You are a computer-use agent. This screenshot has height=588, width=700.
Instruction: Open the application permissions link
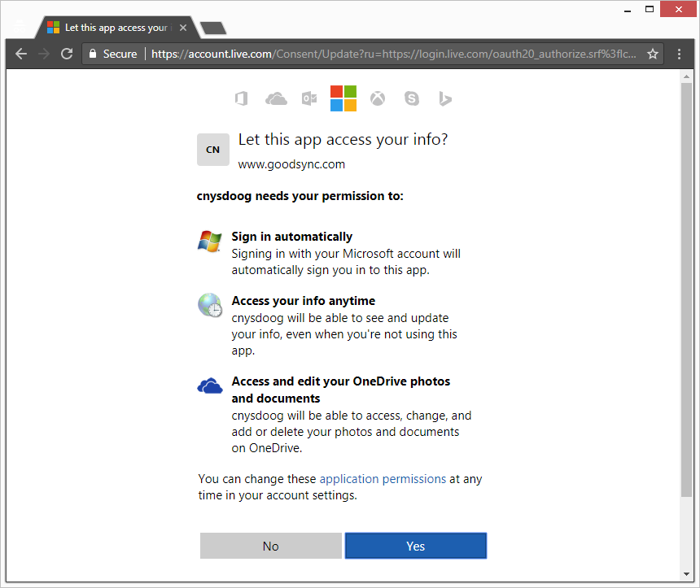[x=383, y=479]
